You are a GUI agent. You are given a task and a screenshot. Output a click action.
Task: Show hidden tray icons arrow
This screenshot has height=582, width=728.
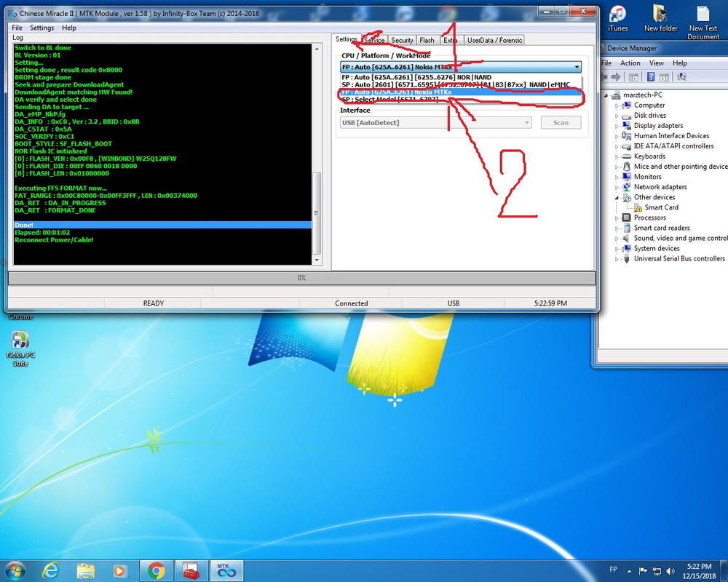pos(629,571)
